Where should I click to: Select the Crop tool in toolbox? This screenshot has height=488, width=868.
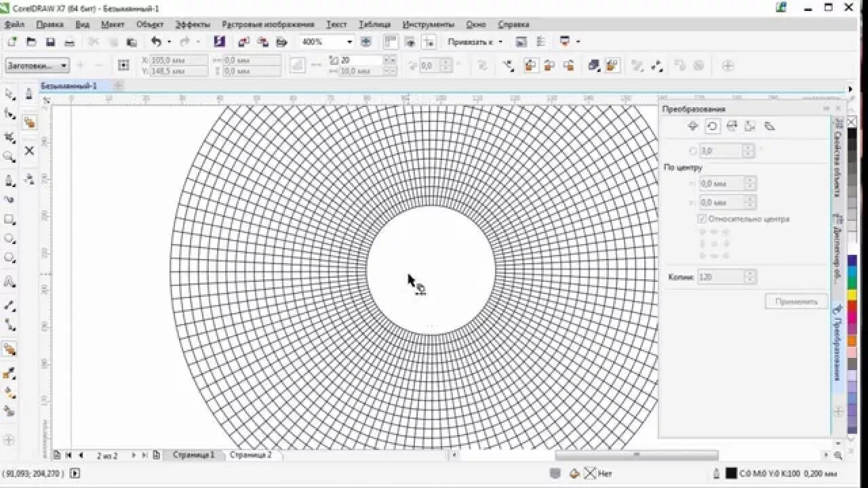(9, 136)
